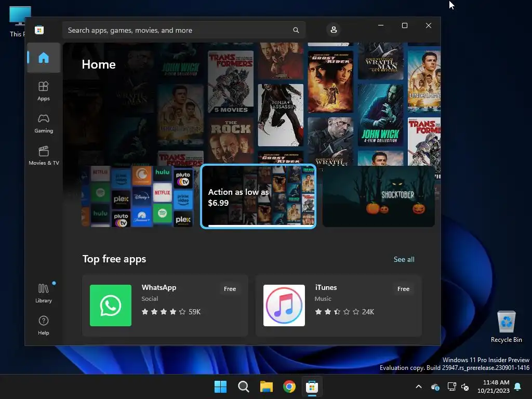Viewport: 532px width, 399px height.
Task: Click See all for Top free apps
Action: pos(404,259)
